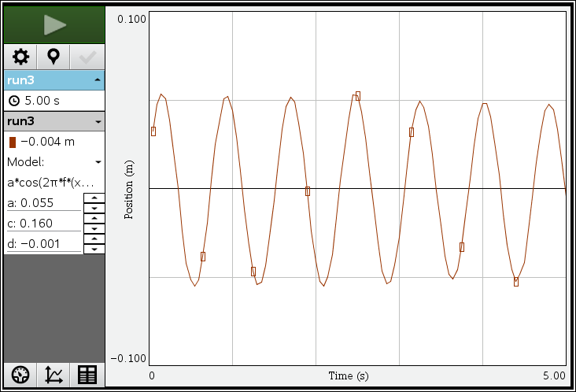Switch to Table view icon
Viewport: 576px width, 392px height.
coord(87,375)
